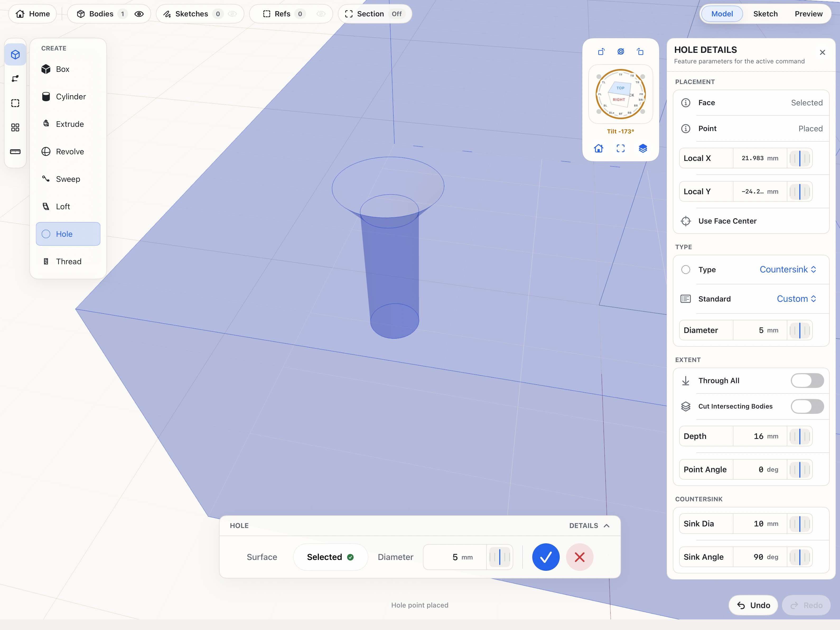Edit the Sink Angle 90 deg field

tap(759, 557)
